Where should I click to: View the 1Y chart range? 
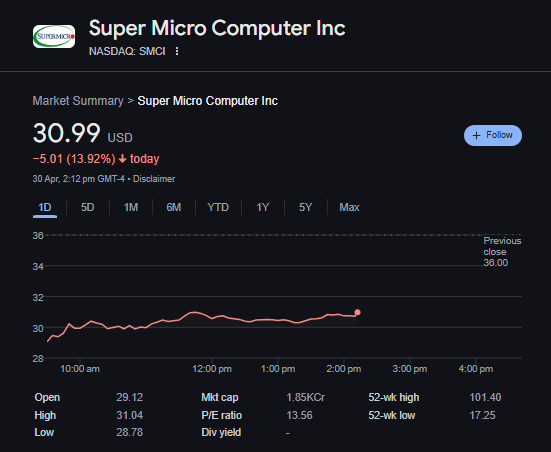pyautogui.click(x=262, y=207)
